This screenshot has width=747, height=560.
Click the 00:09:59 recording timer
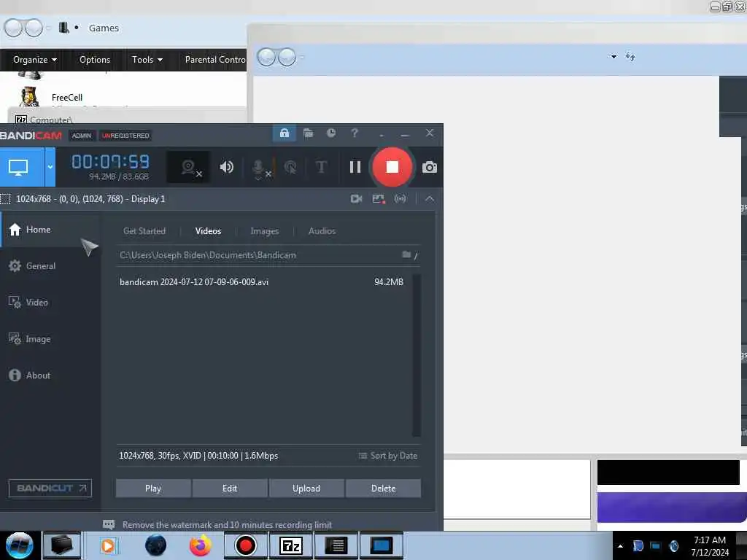(111, 162)
